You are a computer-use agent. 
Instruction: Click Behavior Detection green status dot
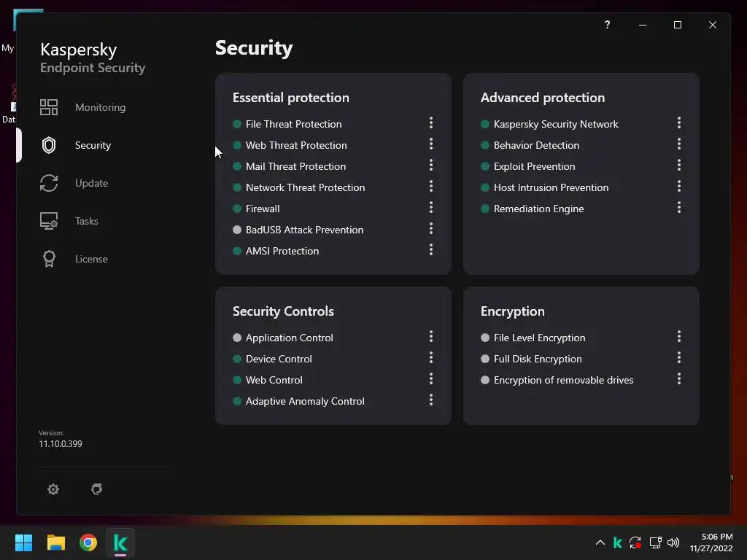[x=485, y=145]
